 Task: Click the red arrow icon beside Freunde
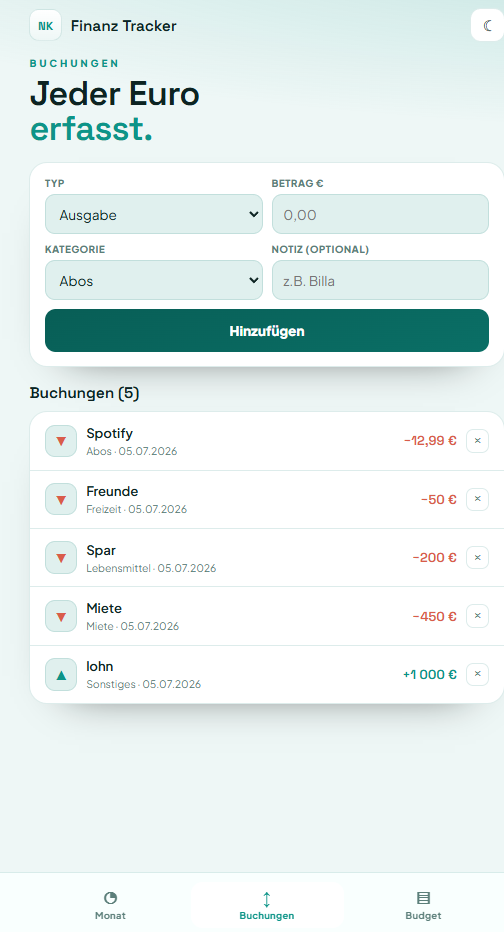point(61,499)
